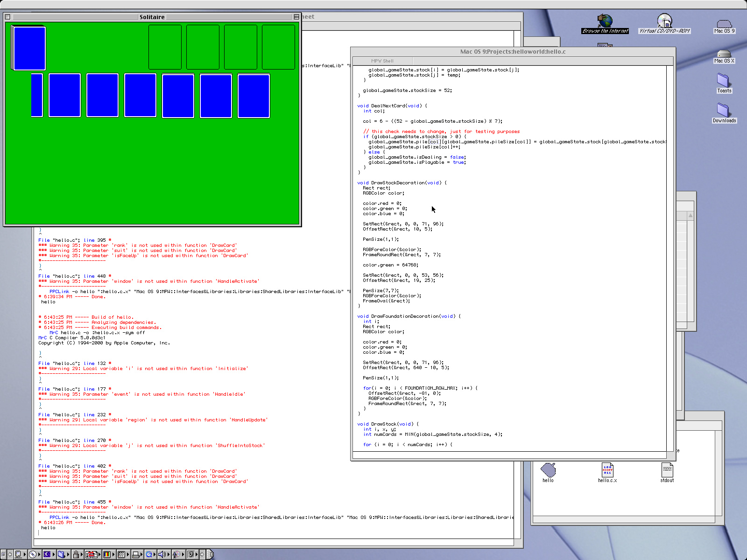Select the stdout document icon
Screen dimensions: 747x560
667,472
